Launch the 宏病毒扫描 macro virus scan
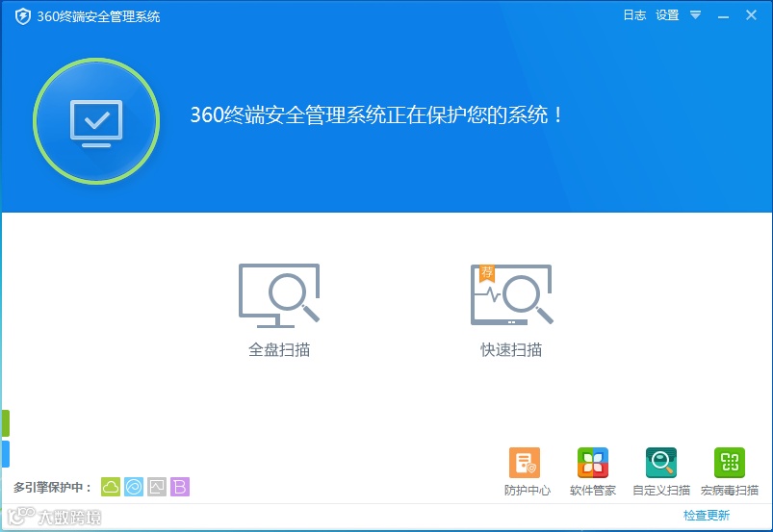The image size is (773, 532). [x=730, y=471]
